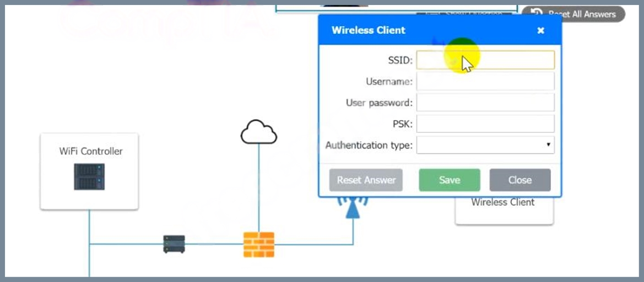
Task: Click the orange firewall brick icon
Action: click(x=259, y=244)
